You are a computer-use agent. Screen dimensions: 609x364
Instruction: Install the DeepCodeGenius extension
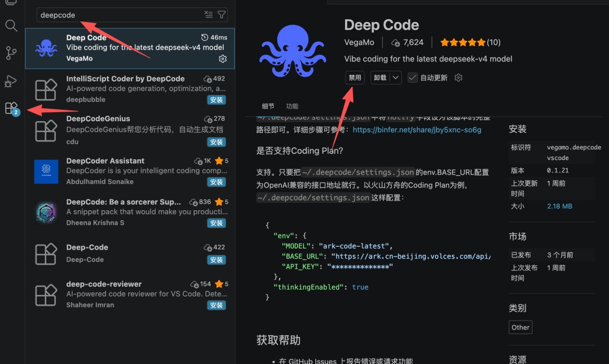(x=217, y=142)
